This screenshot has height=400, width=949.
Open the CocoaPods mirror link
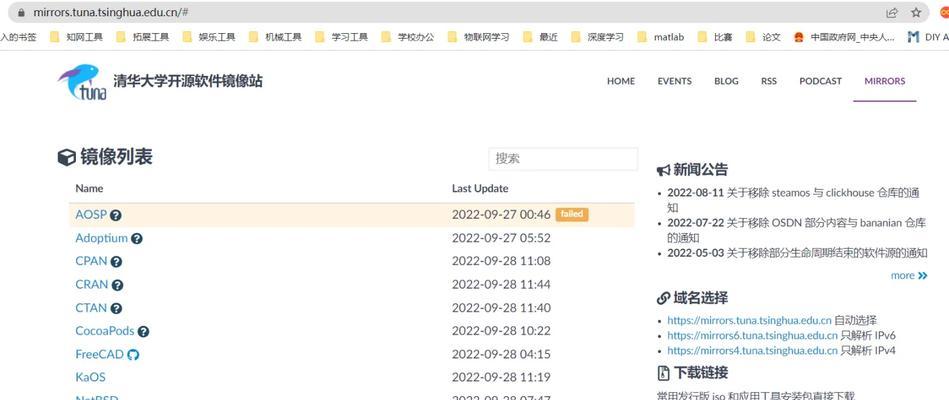(105, 331)
